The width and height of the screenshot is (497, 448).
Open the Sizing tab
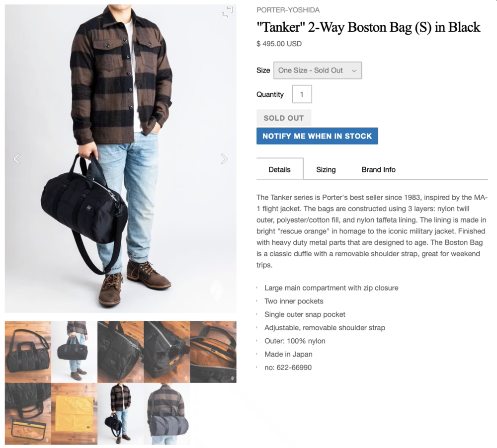[x=326, y=169]
